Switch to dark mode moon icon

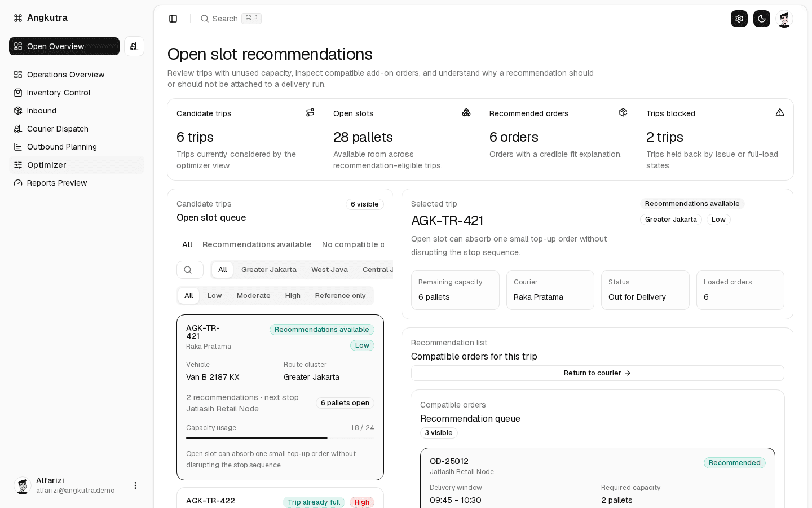click(762, 19)
